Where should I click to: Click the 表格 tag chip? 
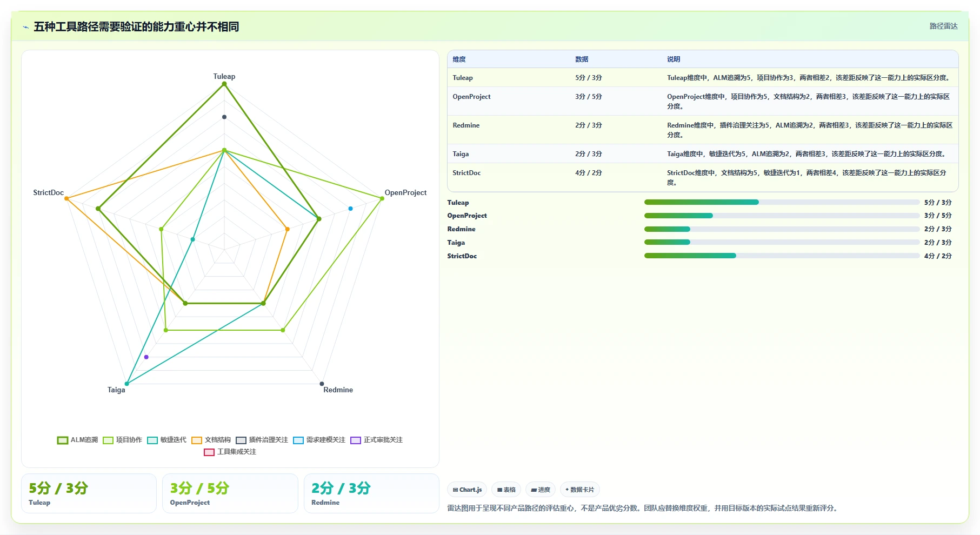(506, 490)
